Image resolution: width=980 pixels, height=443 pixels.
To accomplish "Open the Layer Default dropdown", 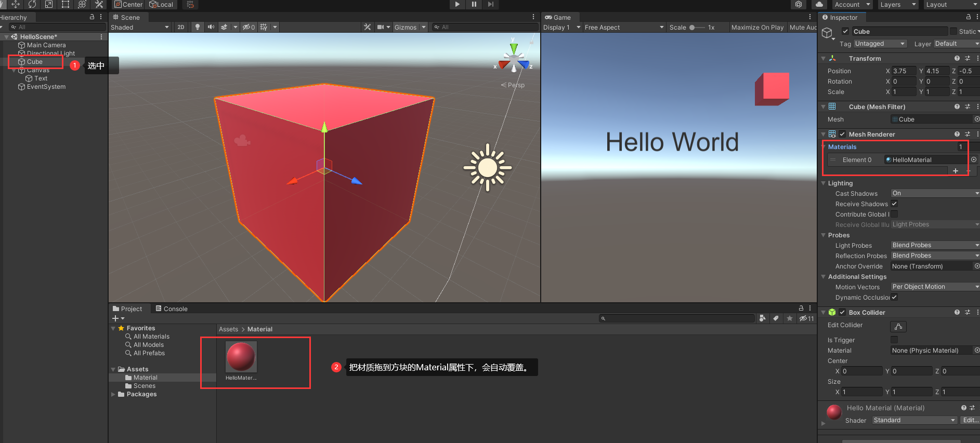I will tap(957, 44).
